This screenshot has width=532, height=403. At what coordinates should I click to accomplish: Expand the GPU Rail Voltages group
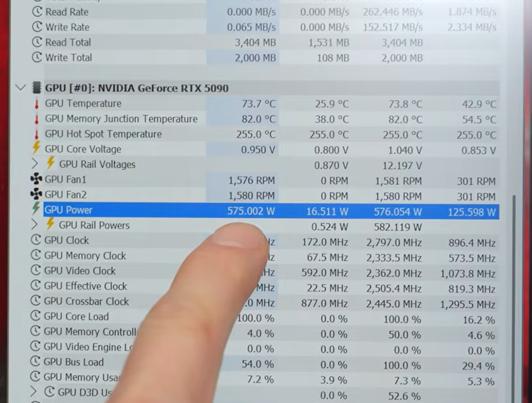[x=35, y=163]
